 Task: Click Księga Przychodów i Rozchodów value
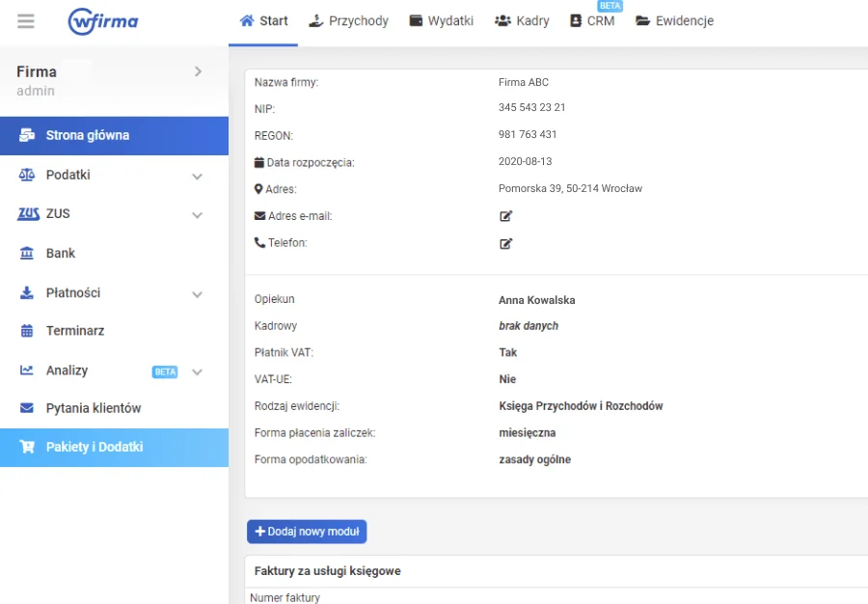[x=581, y=406]
